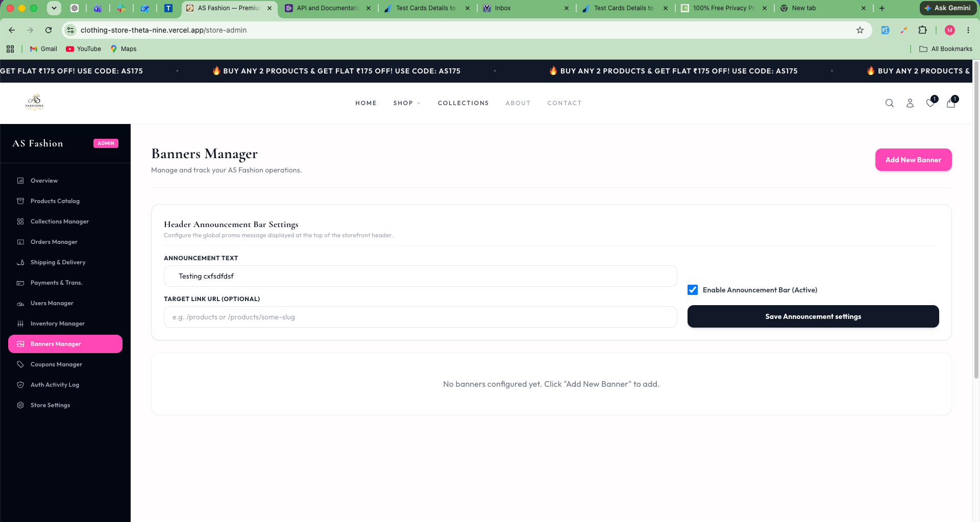The width and height of the screenshot is (980, 522).
Task: Open the ABOUT page link
Action: (x=518, y=103)
